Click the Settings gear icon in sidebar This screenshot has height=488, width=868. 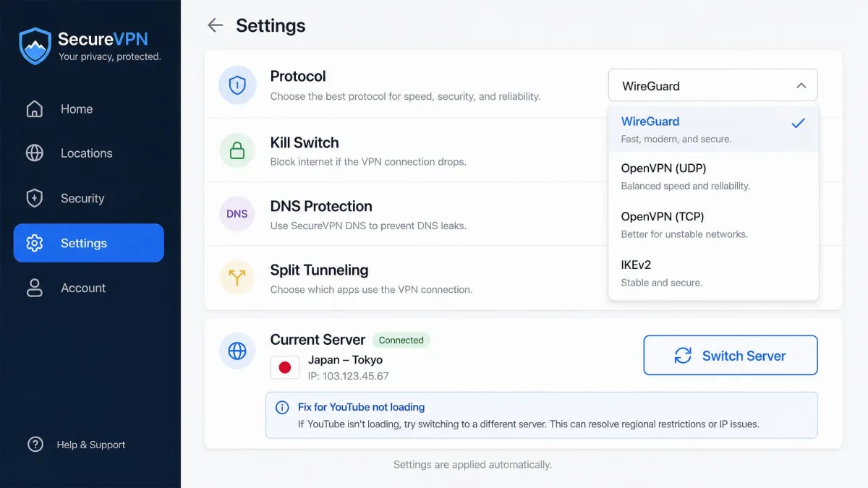click(x=34, y=243)
